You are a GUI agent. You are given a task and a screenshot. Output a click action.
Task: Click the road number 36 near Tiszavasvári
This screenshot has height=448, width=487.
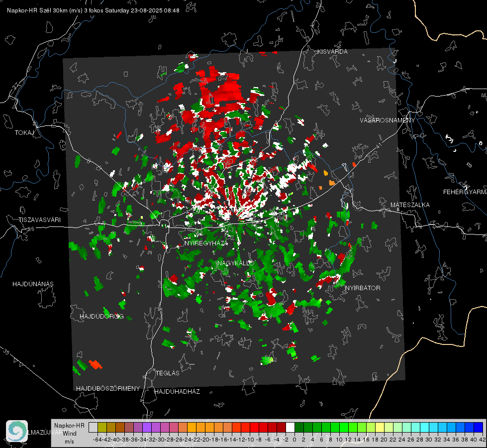point(31,229)
